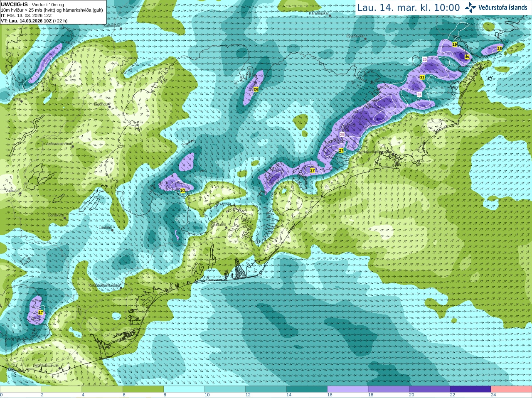532x398 pixels.
Task: Select the timestamp Lau. 14. mar. kl. 10:00
Action: pos(409,8)
